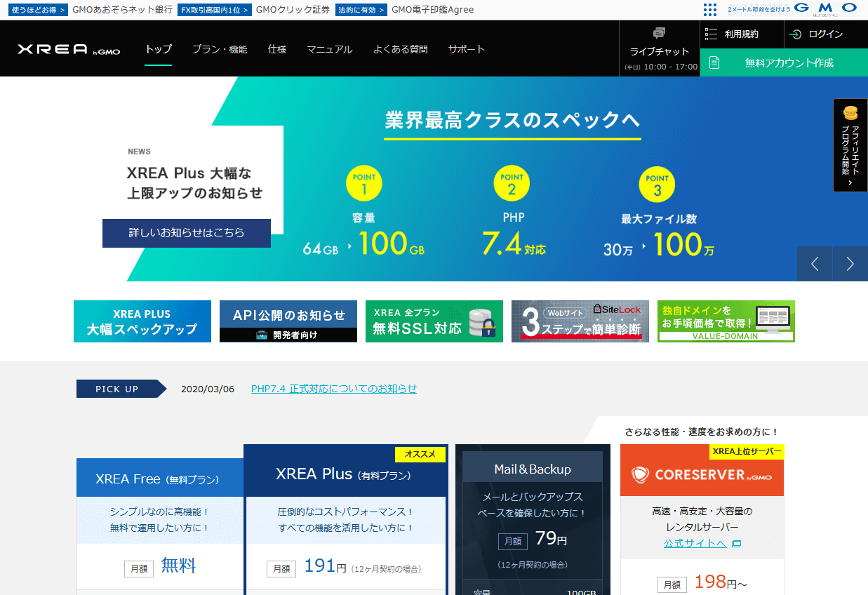
Task: Click the document icon on free account button
Action: pos(714,62)
